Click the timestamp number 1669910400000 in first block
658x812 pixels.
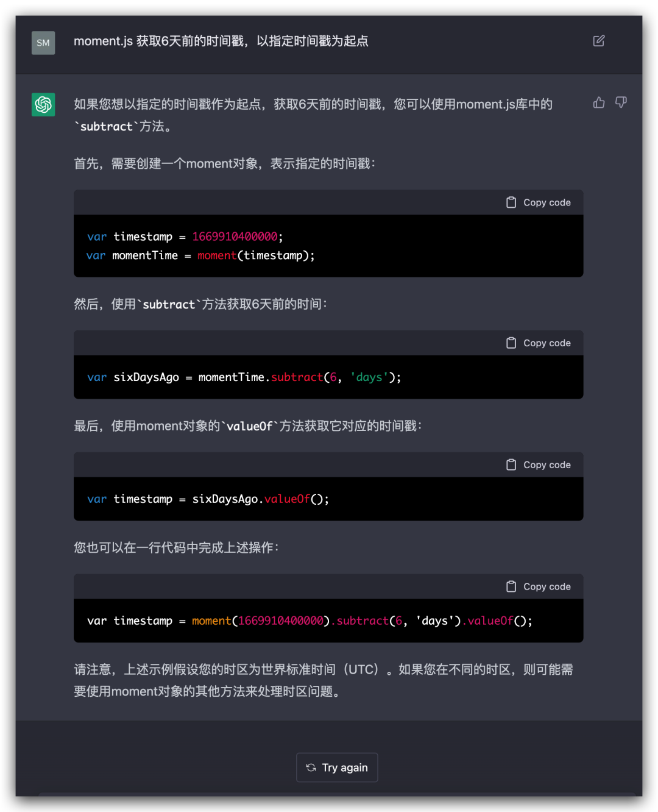tap(235, 237)
